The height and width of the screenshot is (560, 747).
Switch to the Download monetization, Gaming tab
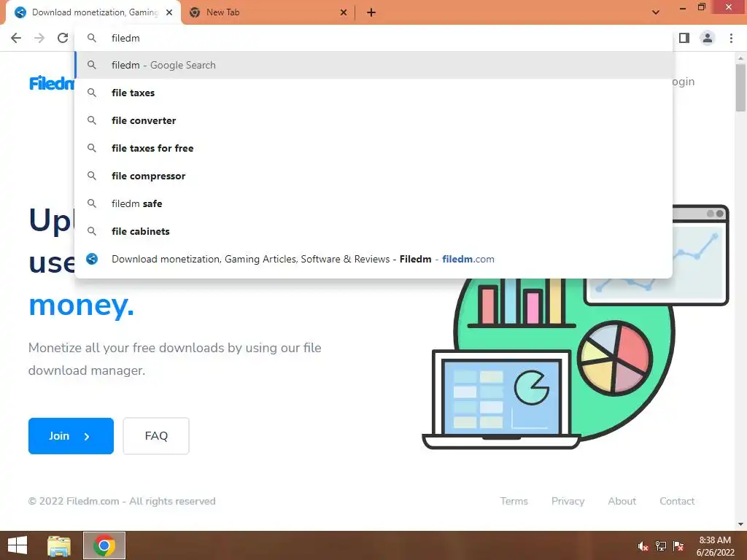pos(93,12)
